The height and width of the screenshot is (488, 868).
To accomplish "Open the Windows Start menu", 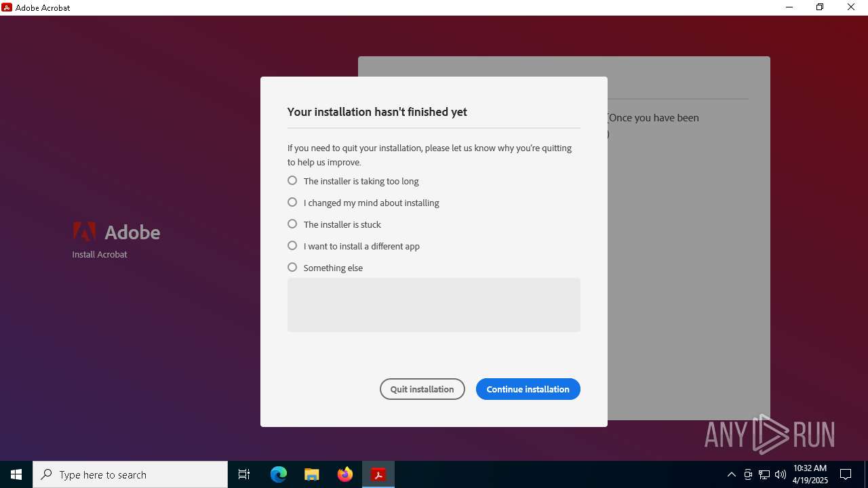I will pos(16,474).
